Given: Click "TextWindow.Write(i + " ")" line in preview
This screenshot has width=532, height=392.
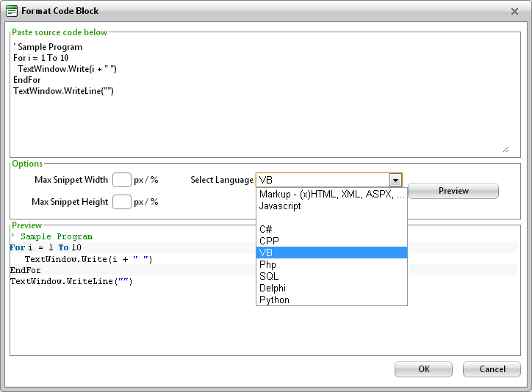Looking at the screenshot, I should pyautogui.click(x=89, y=259).
